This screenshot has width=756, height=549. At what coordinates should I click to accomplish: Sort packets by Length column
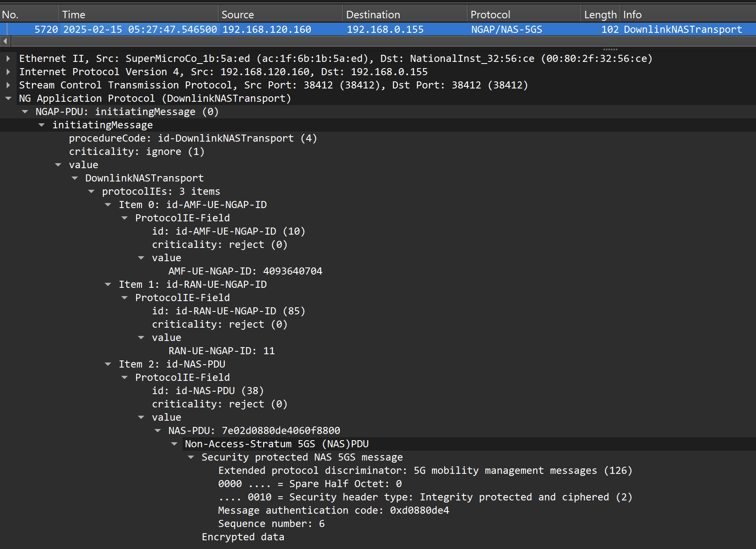pos(601,15)
